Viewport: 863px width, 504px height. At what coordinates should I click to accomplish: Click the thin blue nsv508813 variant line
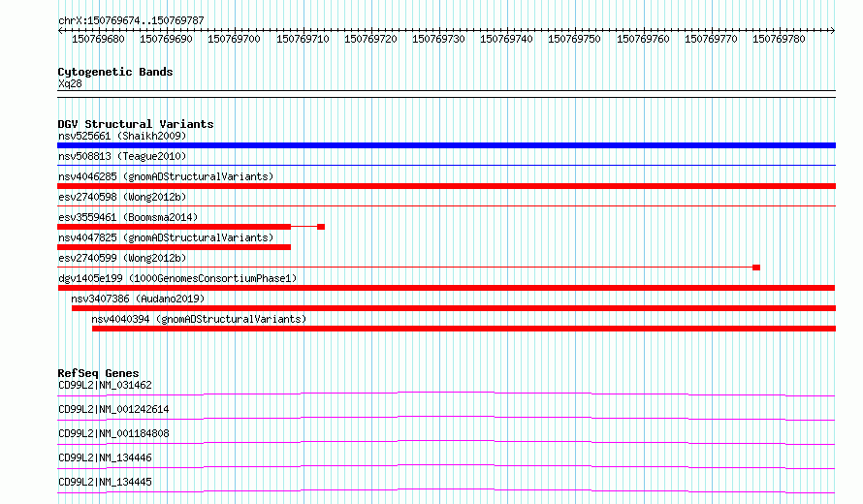tap(446, 165)
